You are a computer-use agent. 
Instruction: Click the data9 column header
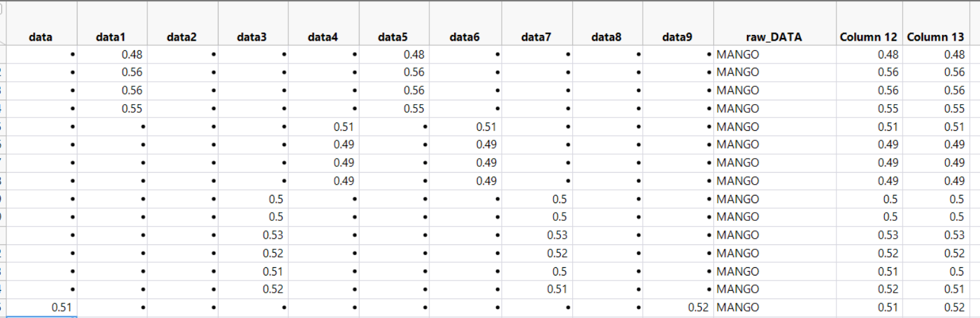[x=676, y=37]
